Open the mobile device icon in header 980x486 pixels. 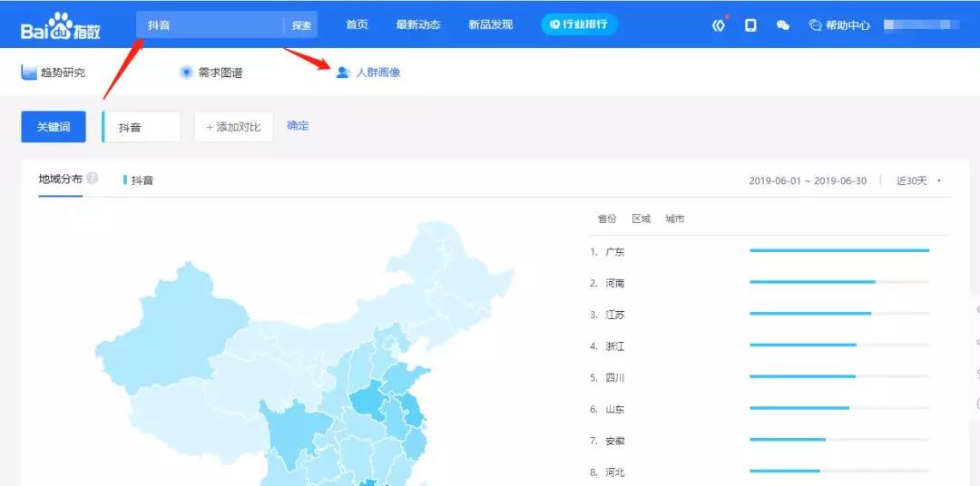coord(750,25)
